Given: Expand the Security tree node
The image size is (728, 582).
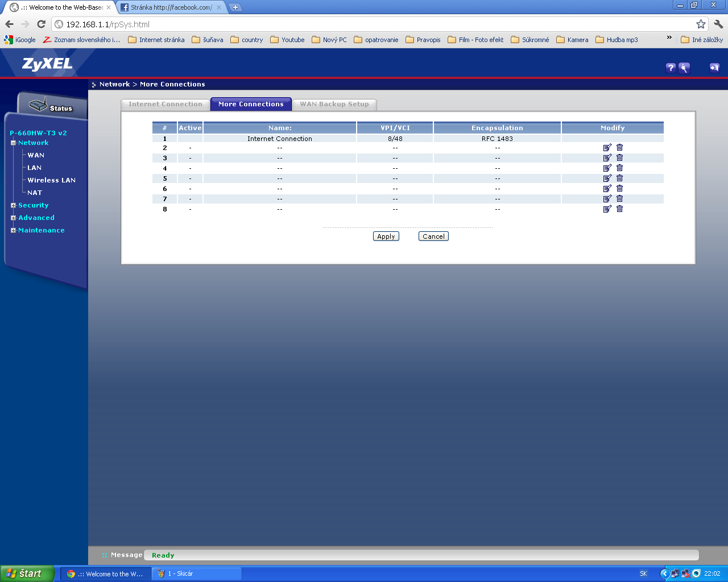Looking at the screenshot, I should pyautogui.click(x=13, y=205).
